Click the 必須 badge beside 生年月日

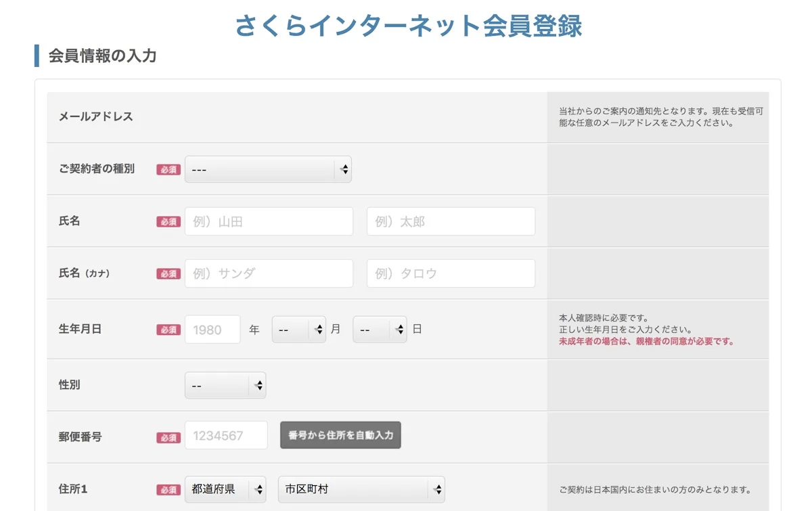pos(168,330)
